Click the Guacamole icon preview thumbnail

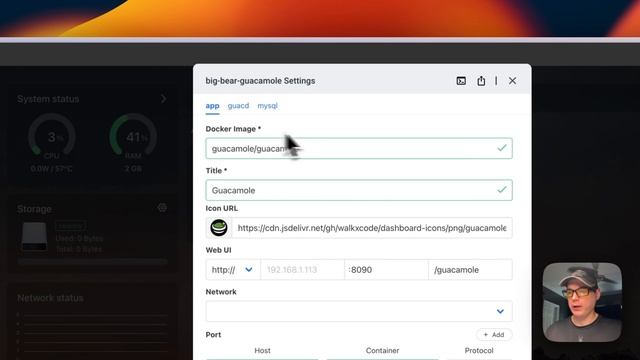tap(219, 228)
